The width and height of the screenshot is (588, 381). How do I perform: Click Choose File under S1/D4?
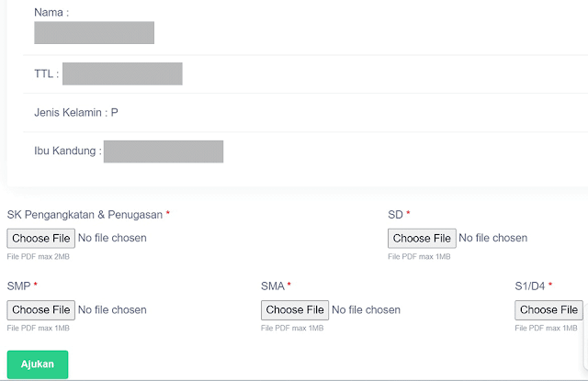click(548, 310)
